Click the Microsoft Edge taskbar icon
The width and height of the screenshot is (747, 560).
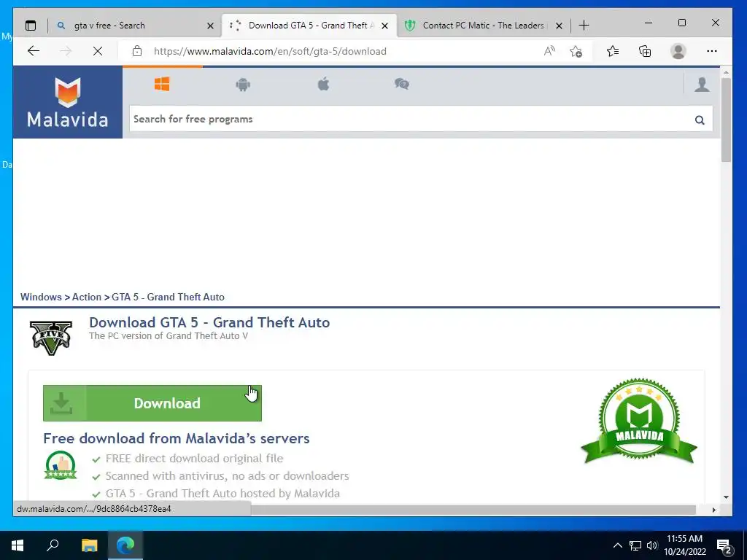(125, 545)
